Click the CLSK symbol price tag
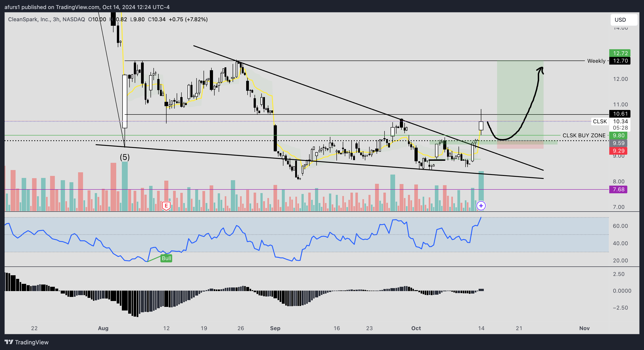This screenshot has width=644, height=350. tap(600, 121)
